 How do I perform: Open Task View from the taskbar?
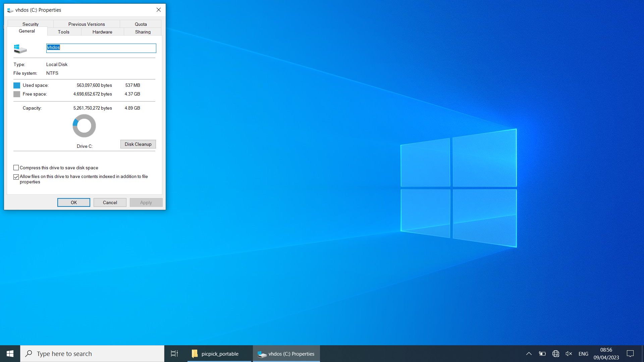pos(174,354)
